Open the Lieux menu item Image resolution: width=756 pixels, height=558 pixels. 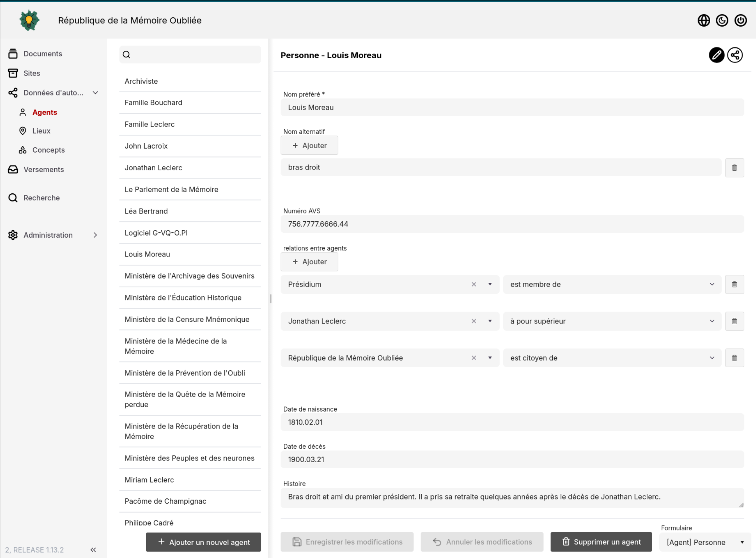41,131
